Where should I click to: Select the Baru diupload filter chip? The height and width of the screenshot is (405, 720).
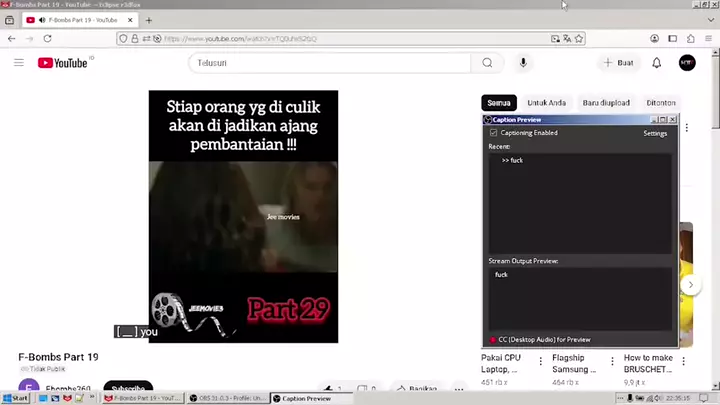(x=606, y=103)
